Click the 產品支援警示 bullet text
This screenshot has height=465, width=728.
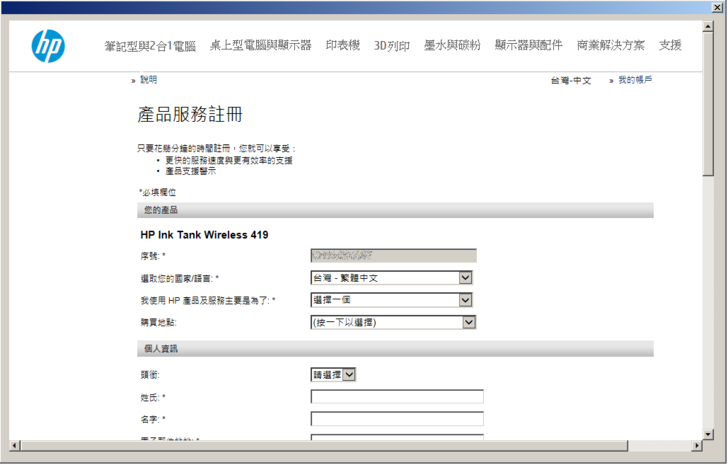coord(191,171)
